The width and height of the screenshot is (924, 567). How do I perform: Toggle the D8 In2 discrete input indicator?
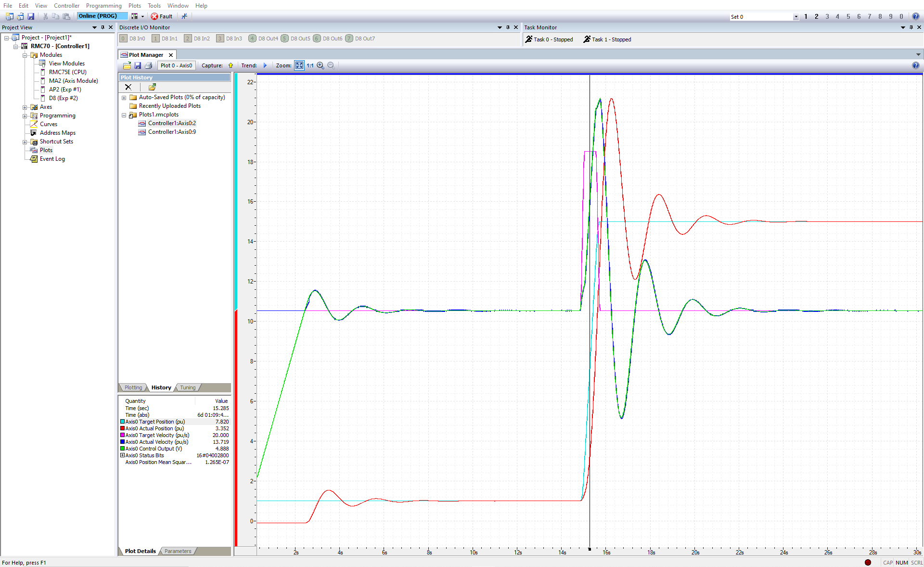[x=188, y=39]
